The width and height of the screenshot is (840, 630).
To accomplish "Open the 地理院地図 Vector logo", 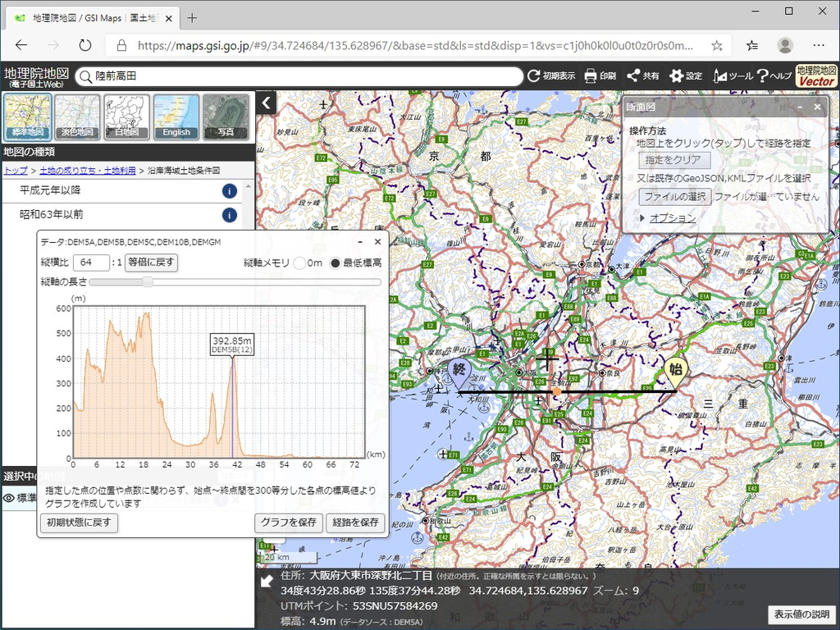I will point(816,76).
